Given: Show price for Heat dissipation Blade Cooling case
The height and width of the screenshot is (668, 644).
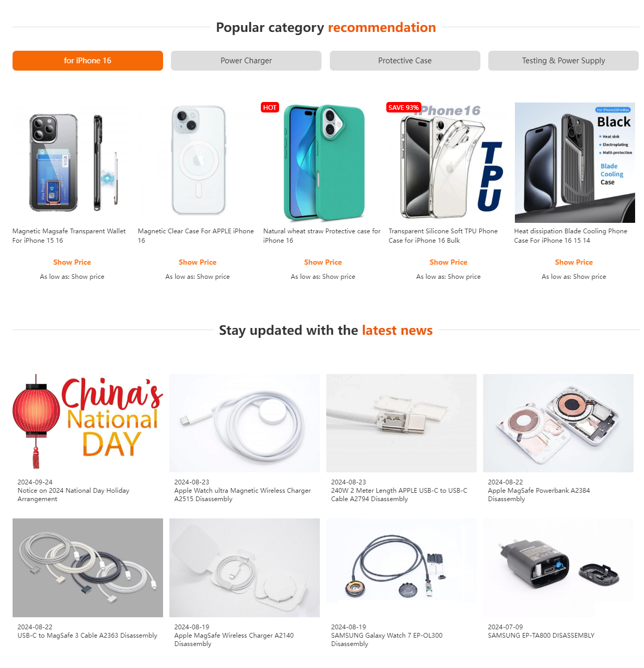Looking at the screenshot, I should pos(574,262).
